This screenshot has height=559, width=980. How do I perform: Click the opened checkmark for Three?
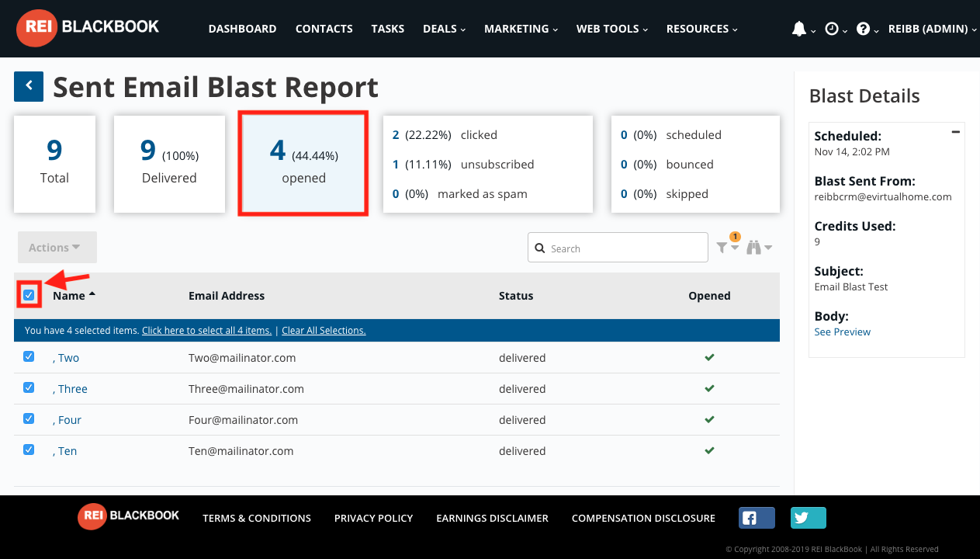pos(709,388)
